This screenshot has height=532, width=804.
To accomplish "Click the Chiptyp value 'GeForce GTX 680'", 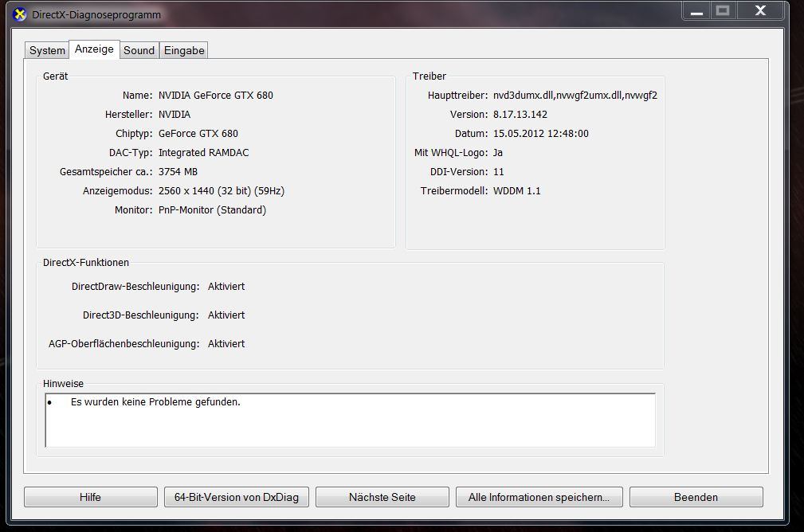I will coord(198,133).
